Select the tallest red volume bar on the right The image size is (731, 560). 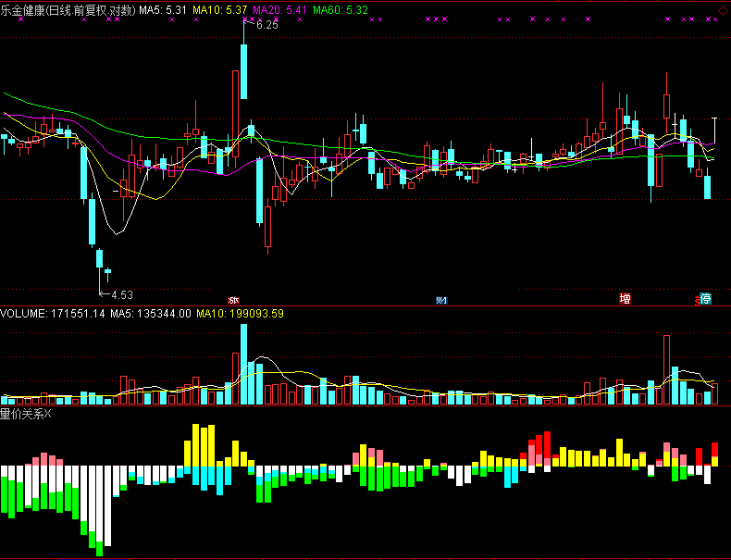coord(666,369)
